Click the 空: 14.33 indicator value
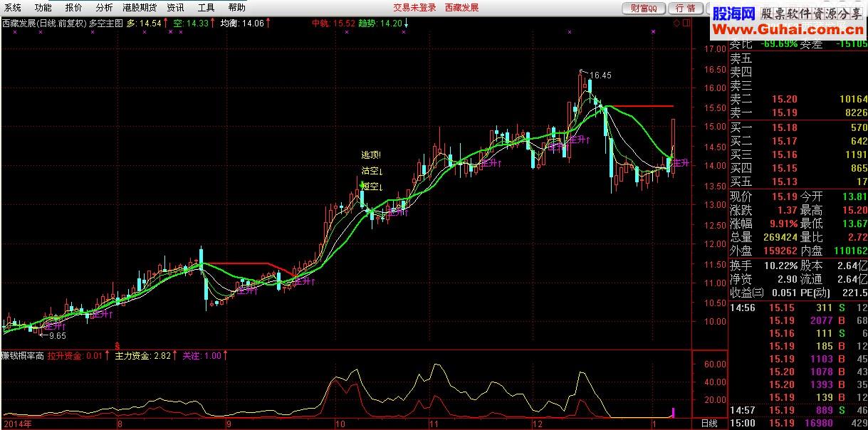This screenshot has height=430, width=868. coord(194,23)
